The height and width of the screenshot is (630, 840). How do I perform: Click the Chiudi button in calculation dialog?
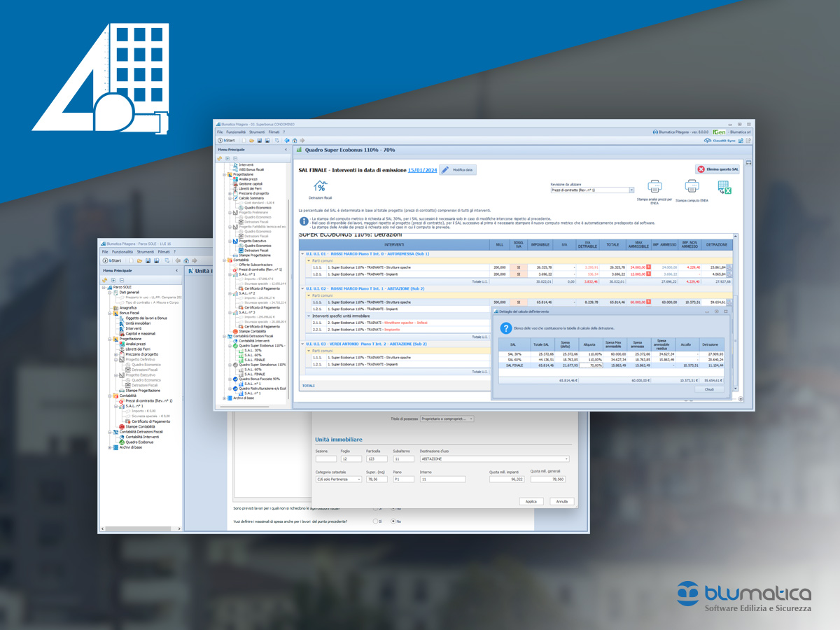point(709,389)
